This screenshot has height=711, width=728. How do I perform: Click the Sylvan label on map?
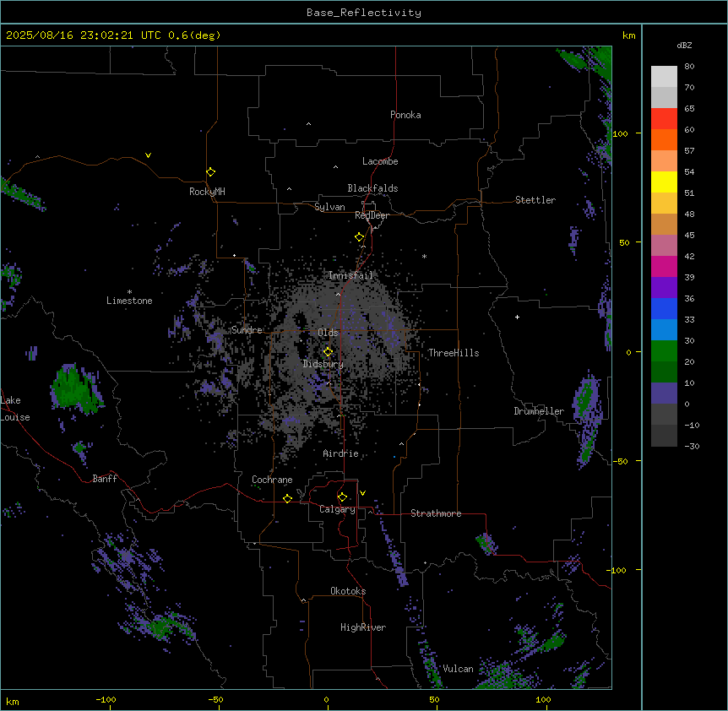pos(329,207)
